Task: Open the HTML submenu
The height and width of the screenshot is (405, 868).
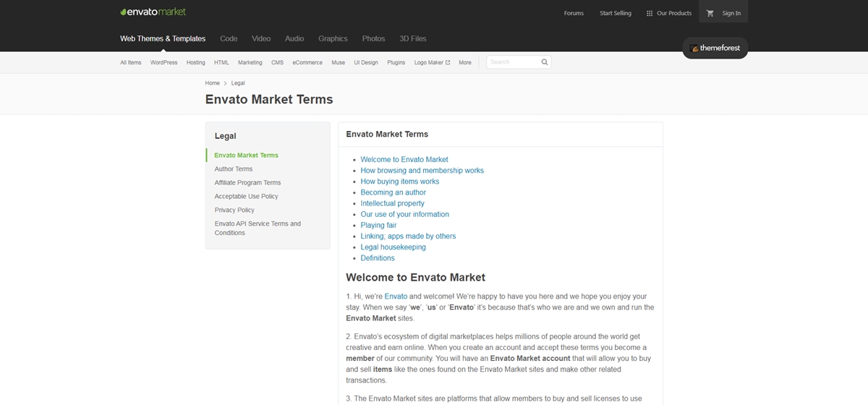Action: [221, 62]
